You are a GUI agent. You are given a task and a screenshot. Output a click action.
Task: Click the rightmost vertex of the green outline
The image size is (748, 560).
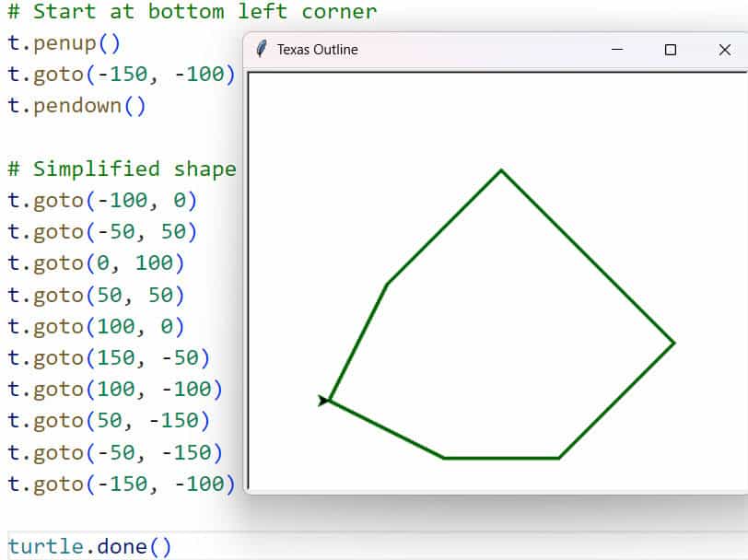click(x=673, y=344)
